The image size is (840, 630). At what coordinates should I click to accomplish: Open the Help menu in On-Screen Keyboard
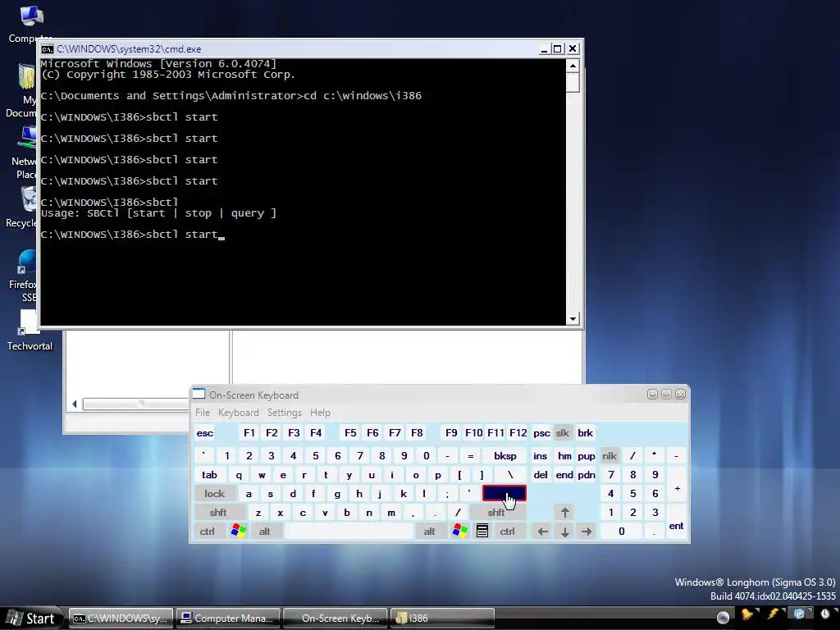tap(321, 413)
